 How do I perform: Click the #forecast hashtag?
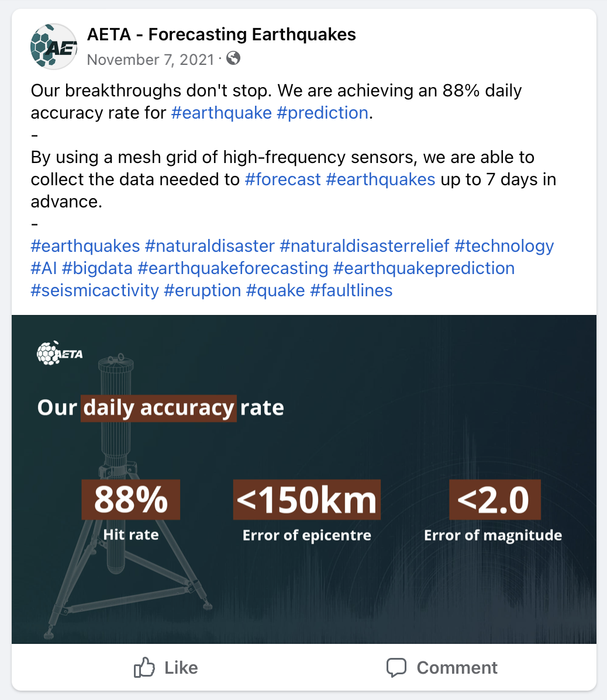pos(282,179)
